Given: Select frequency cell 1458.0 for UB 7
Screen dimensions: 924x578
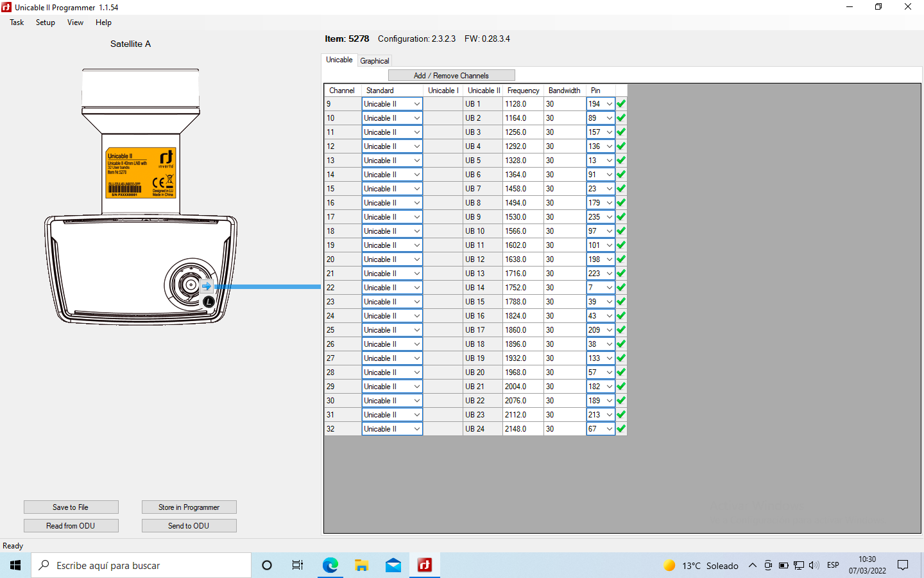Looking at the screenshot, I should (x=522, y=189).
